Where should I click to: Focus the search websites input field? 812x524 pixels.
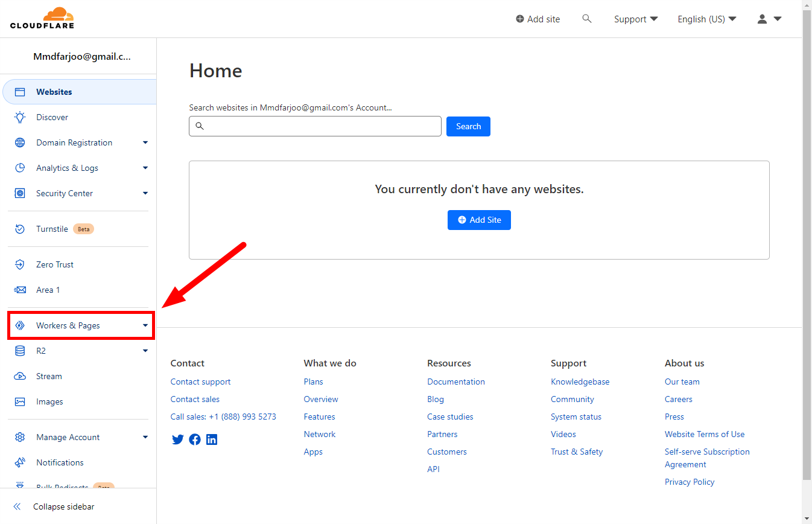315,126
